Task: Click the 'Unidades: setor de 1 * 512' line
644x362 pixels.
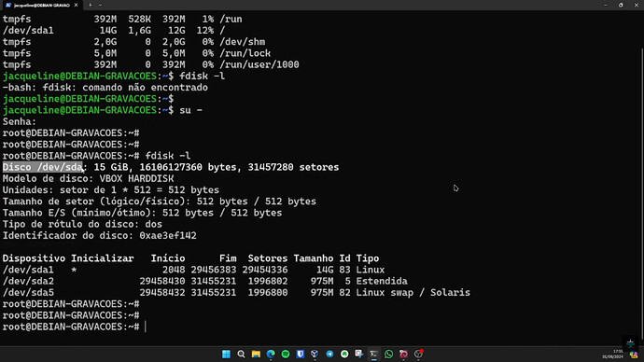Action: pyautogui.click(x=111, y=190)
